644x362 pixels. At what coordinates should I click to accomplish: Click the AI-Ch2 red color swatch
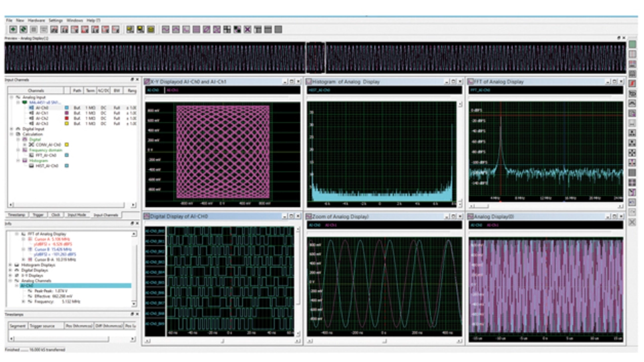coord(66,118)
